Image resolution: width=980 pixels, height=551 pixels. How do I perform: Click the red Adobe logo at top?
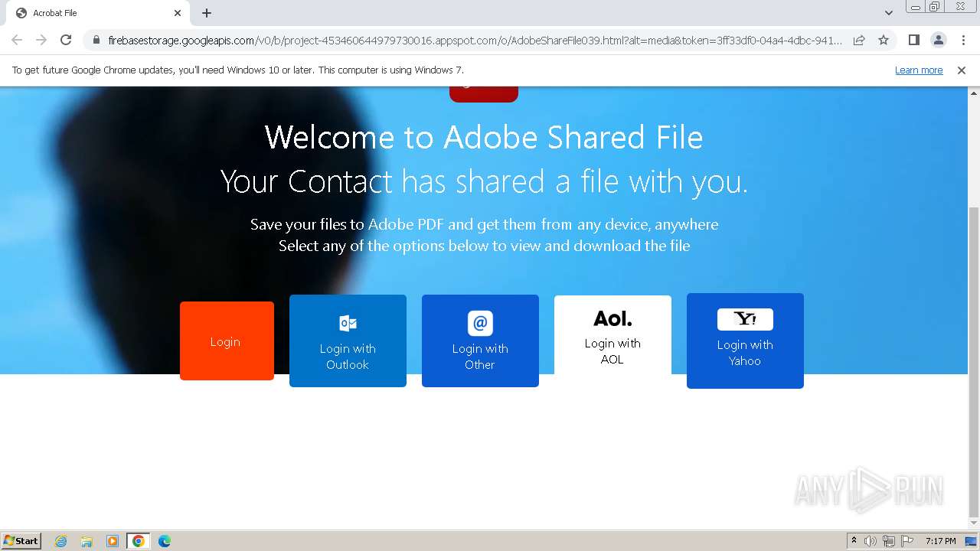pyautogui.click(x=484, y=94)
